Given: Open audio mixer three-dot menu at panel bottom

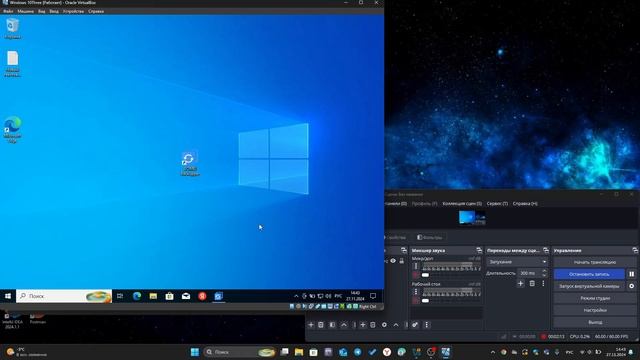Looking at the screenshot, I should tap(427, 325).
